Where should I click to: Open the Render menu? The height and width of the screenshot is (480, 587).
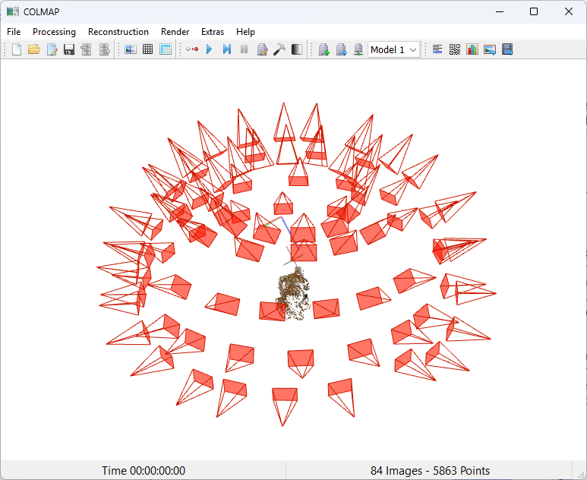coord(175,32)
